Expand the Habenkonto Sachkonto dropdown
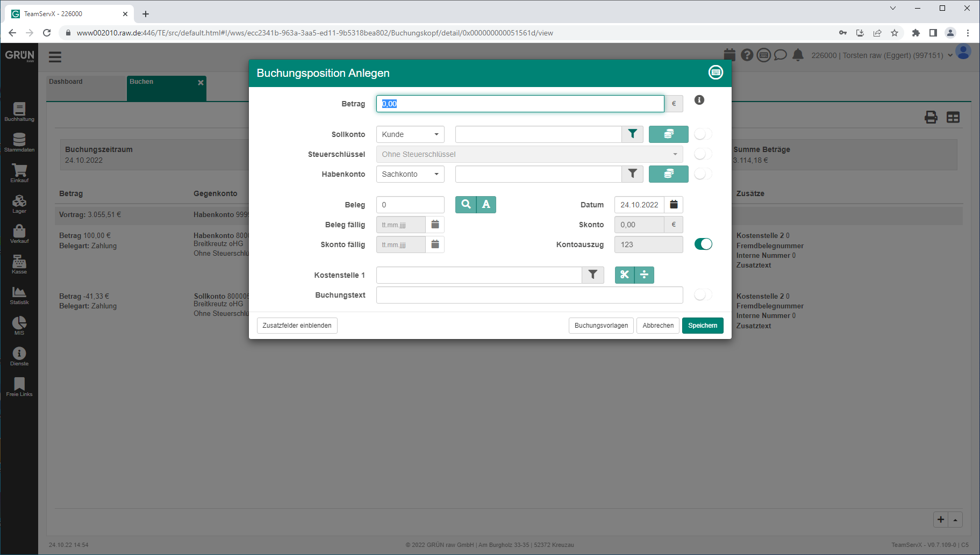 [410, 174]
